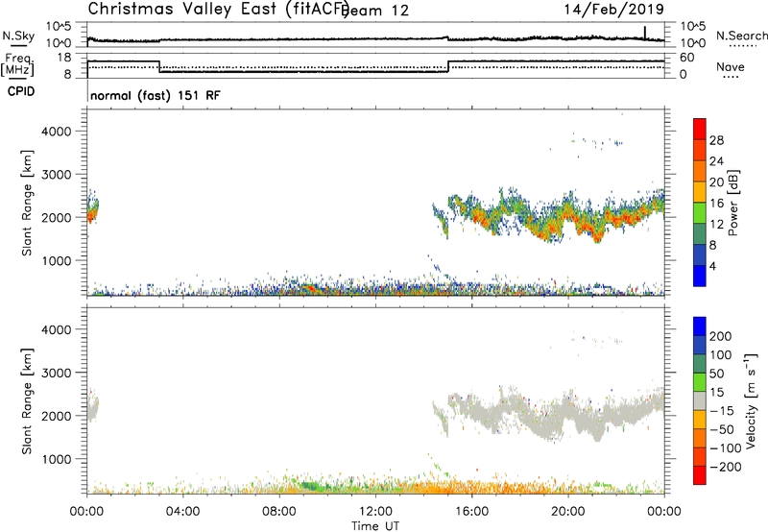Click the "50" label on the velocity colorbar
Viewport: 768px width, 532px height.
(x=716, y=374)
